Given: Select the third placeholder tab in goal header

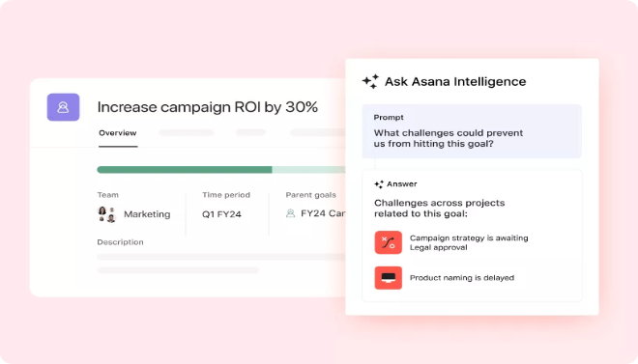Looking at the screenshot, I should tap(317, 132).
